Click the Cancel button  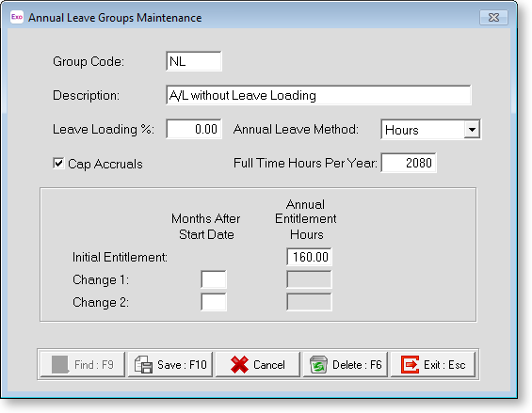[x=258, y=364]
